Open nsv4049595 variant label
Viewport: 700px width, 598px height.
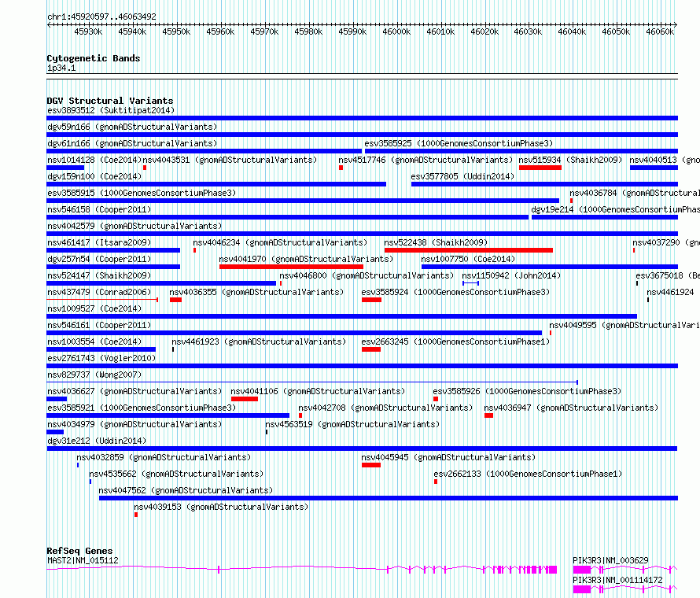(624, 325)
